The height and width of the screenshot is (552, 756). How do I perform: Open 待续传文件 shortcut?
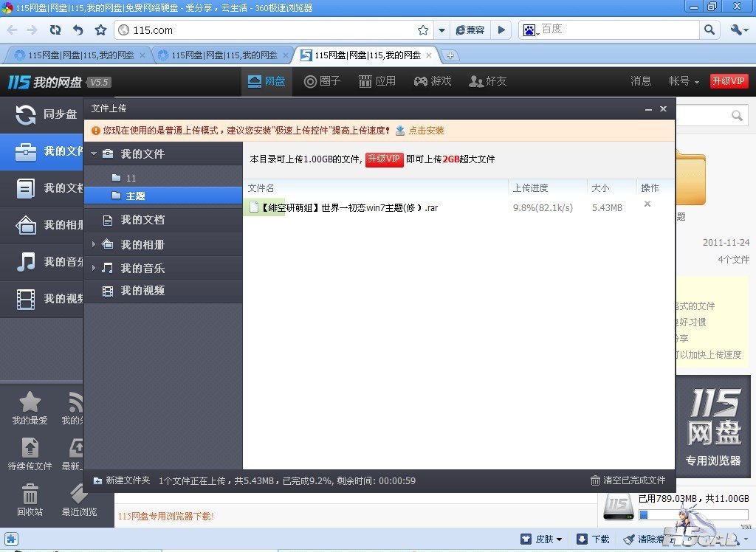30,454
